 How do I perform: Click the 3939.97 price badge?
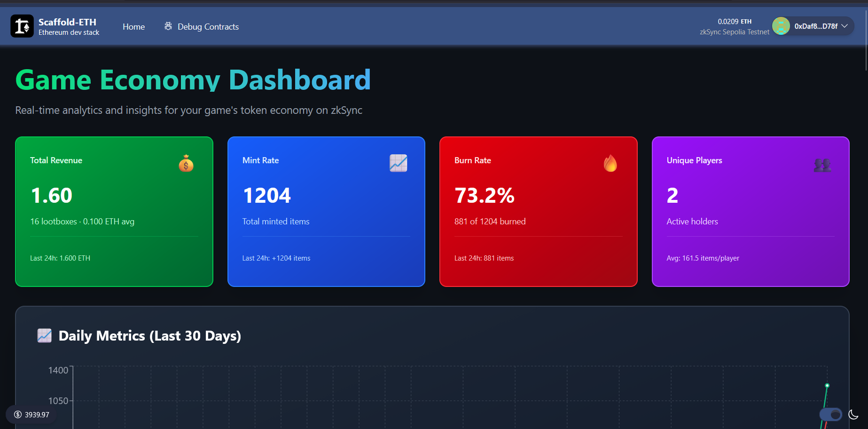click(31, 414)
